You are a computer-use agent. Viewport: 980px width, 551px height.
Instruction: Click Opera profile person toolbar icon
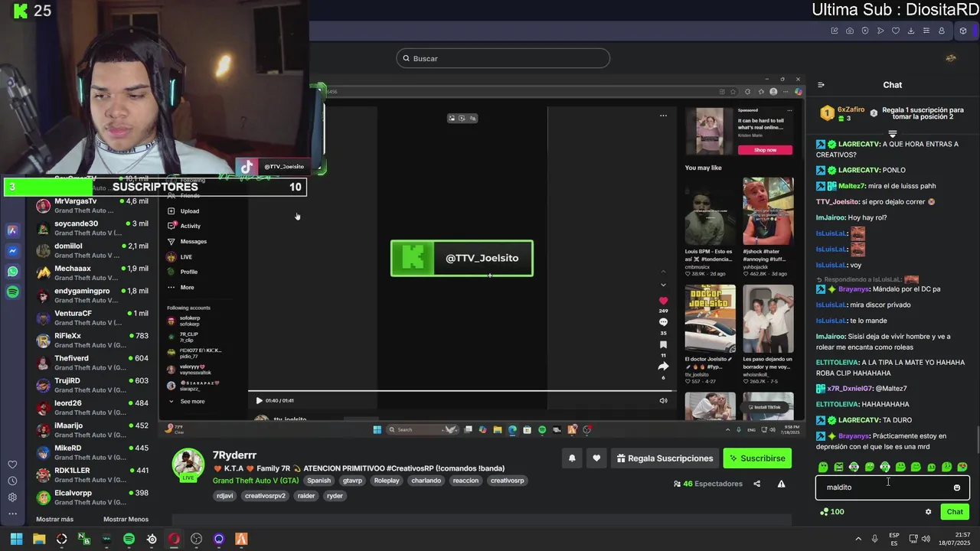click(942, 31)
